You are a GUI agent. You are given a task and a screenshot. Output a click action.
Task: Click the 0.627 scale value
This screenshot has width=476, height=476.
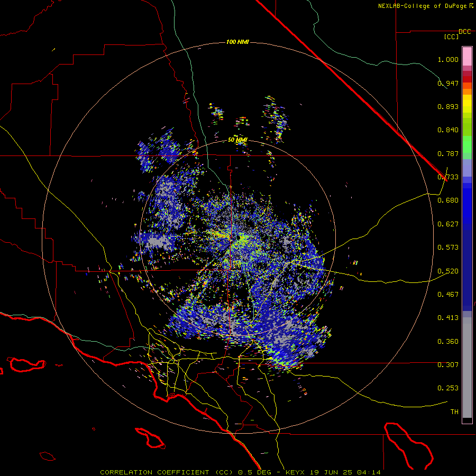[448, 224]
